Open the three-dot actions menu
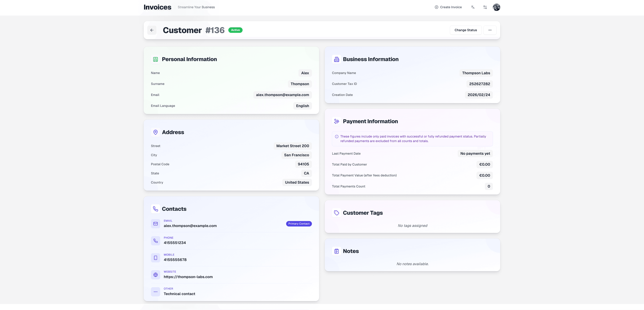The height and width of the screenshot is (310, 644). (490, 30)
